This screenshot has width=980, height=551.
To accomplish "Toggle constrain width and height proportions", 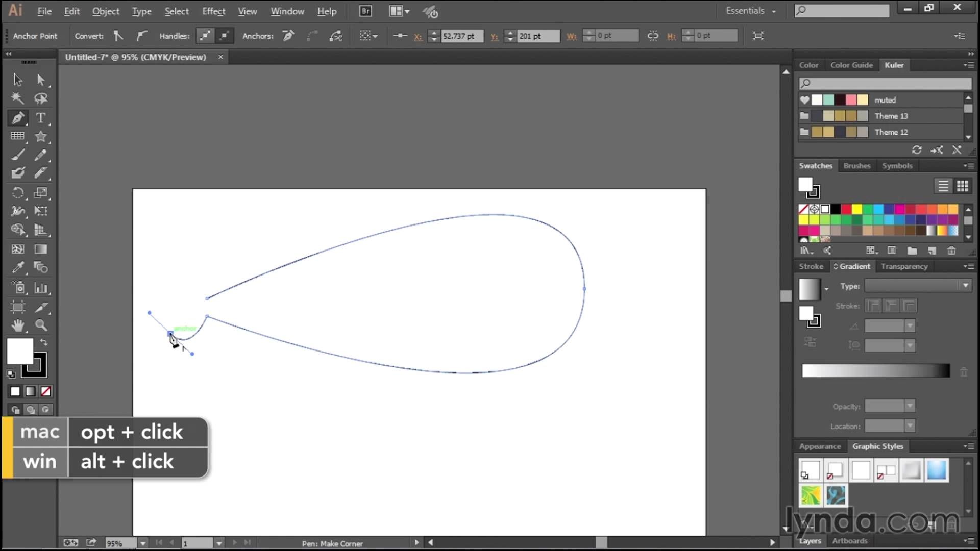I will click(x=652, y=36).
